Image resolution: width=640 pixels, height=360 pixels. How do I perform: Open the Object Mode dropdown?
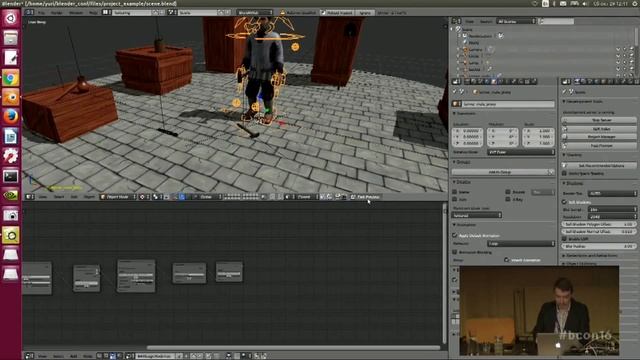[118, 197]
